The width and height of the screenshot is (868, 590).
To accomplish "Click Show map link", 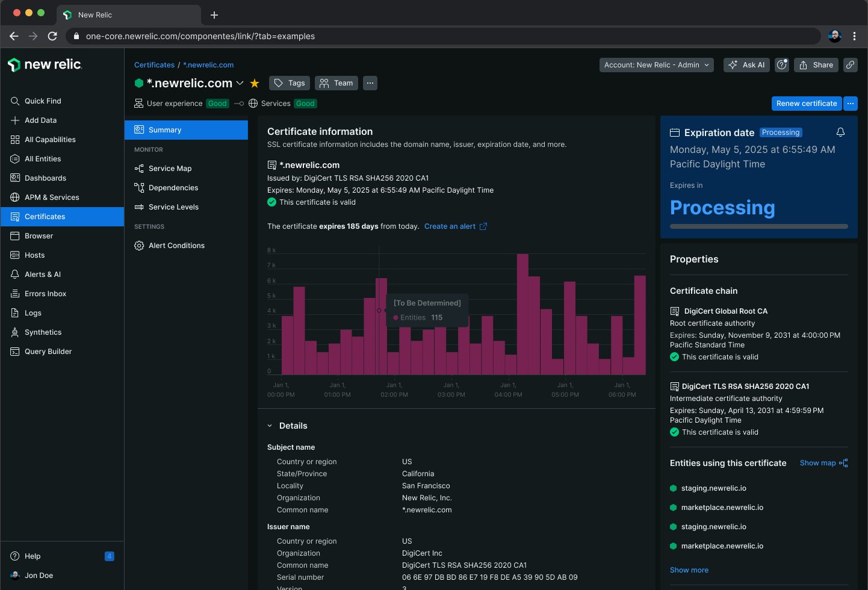I will point(823,463).
